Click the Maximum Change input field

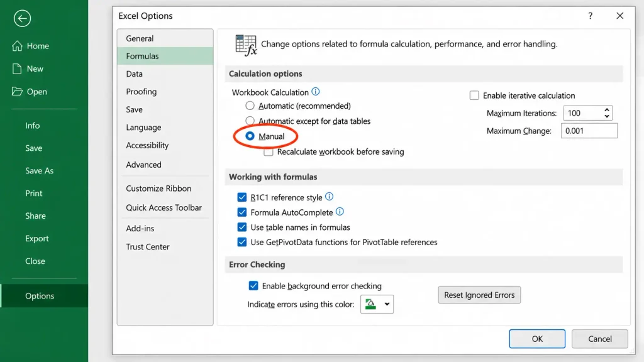589,131
